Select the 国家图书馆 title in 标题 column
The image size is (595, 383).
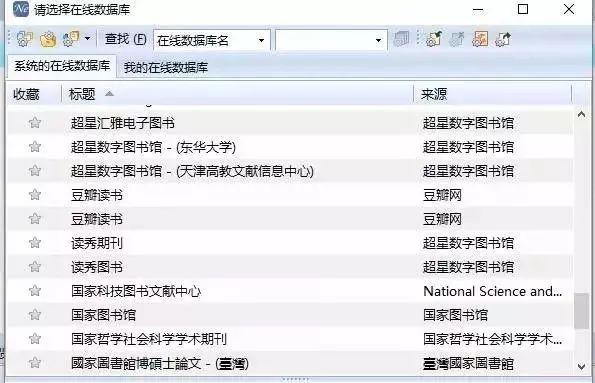point(103,315)
